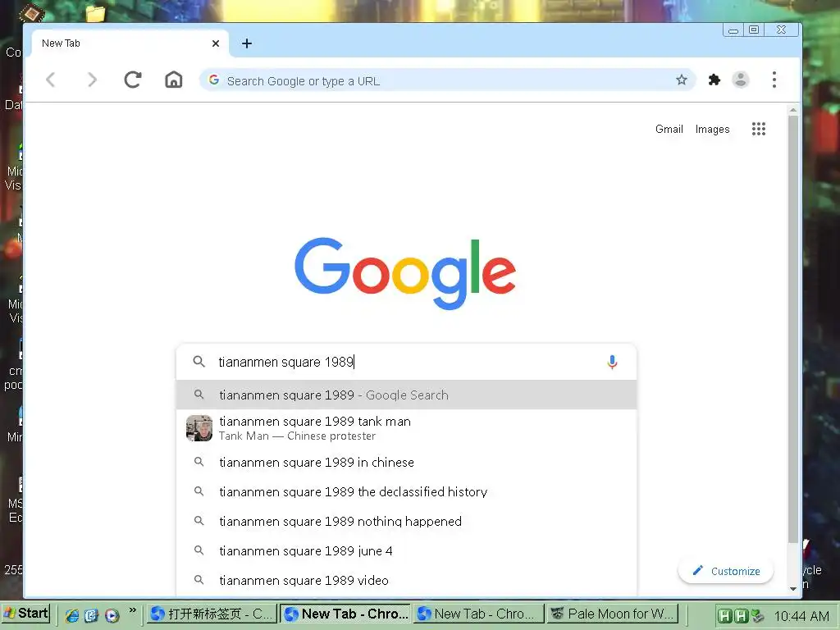This screenshot has height=630, width=840.
Task: Go back with the browser back arrow
Action: (x=50, y=80)
